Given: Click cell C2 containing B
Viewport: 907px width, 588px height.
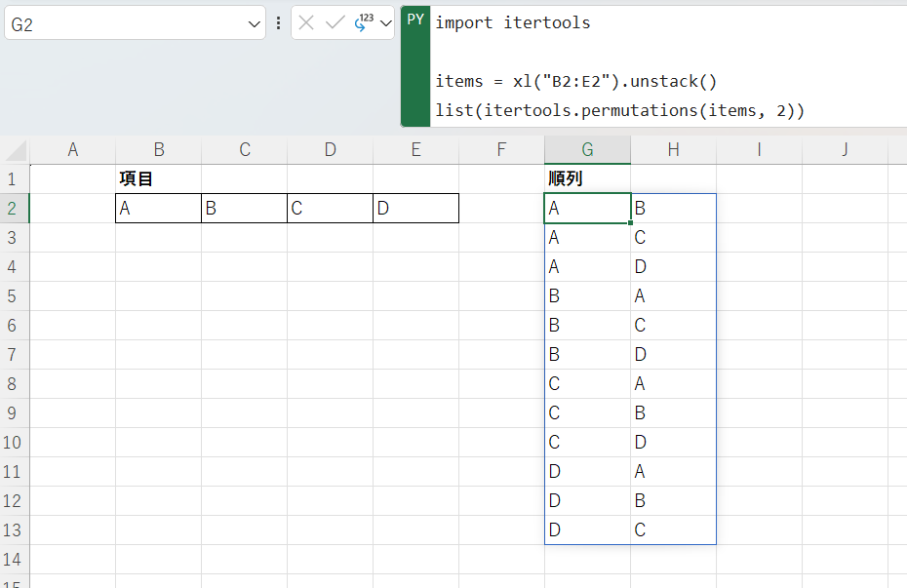Looking at the screenshot, I should 244,208.
